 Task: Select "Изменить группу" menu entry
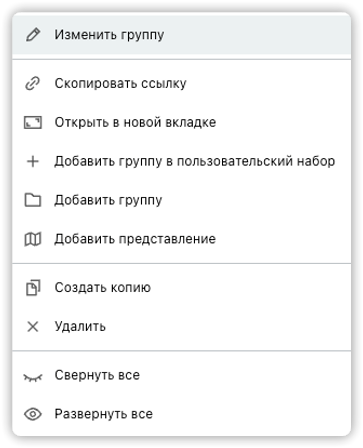click(182, 35)
